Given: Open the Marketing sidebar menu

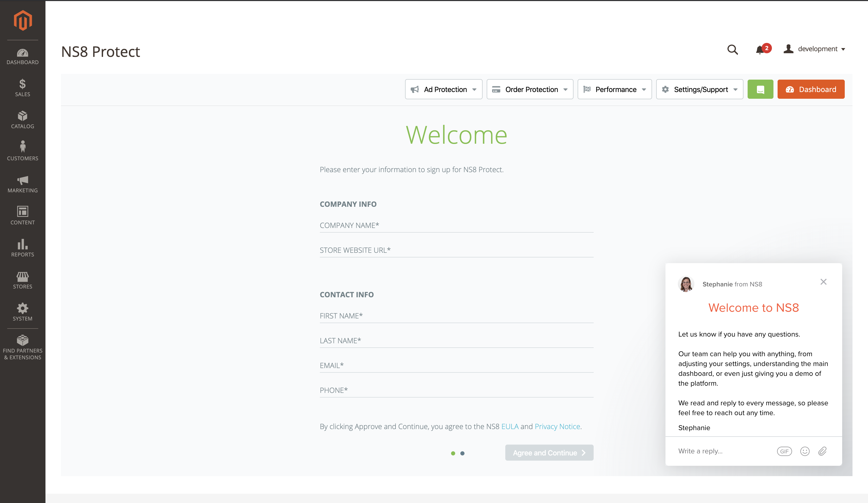Looking at the screenshot, I should (23, 184).
